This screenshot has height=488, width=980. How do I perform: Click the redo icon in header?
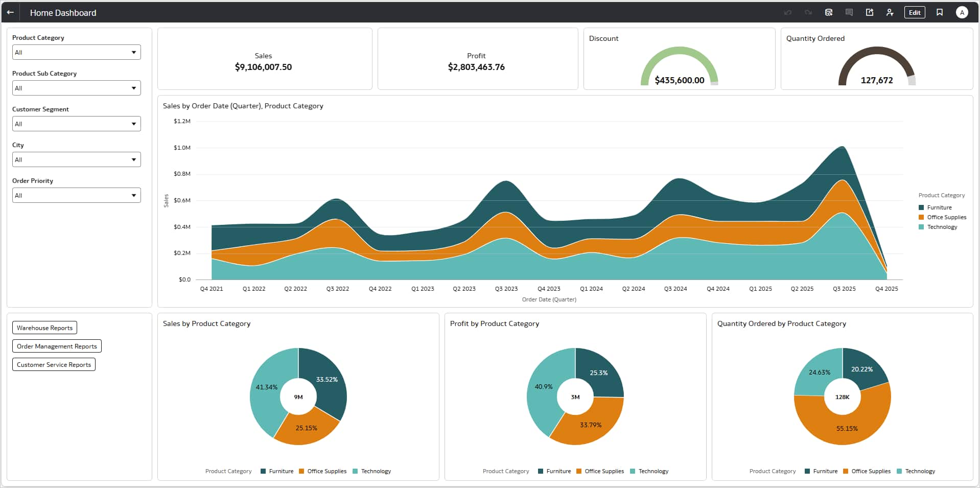tap(808, 12)
